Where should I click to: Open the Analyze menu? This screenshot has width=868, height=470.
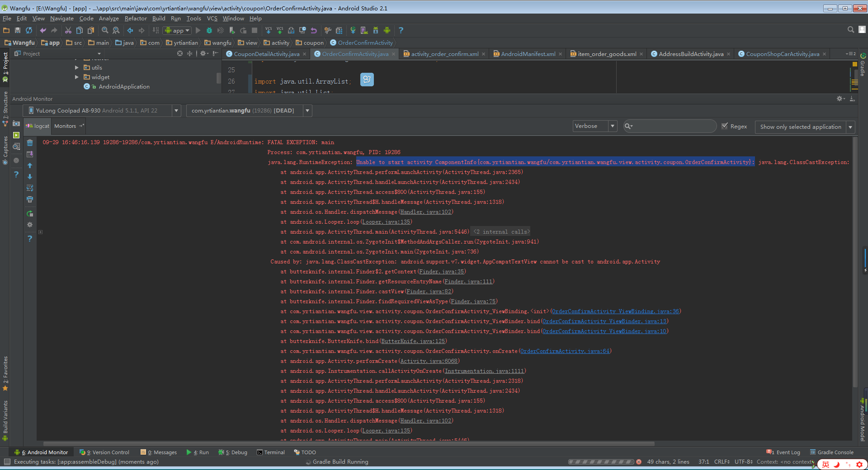point(108,19)
